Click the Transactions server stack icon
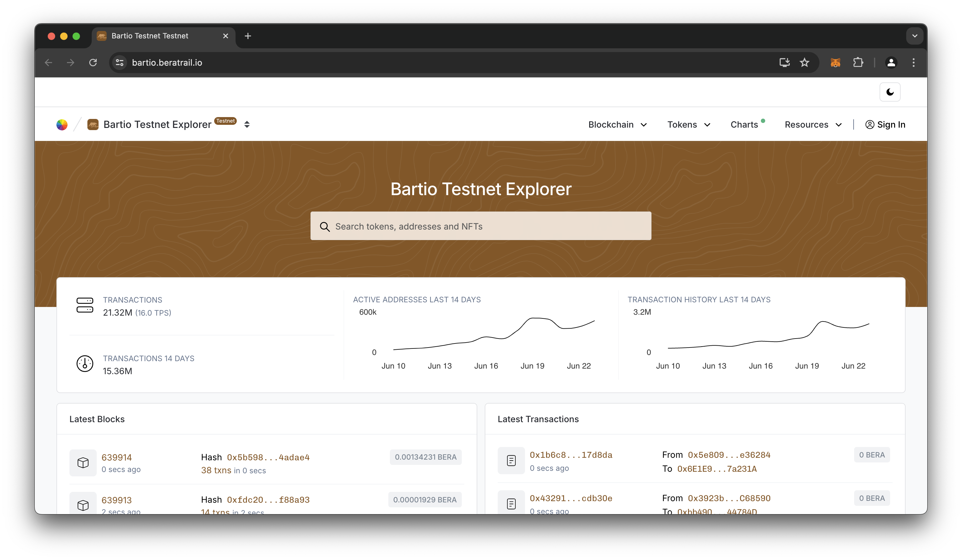Viewport: 962px width, 560px height. (85, 305)
